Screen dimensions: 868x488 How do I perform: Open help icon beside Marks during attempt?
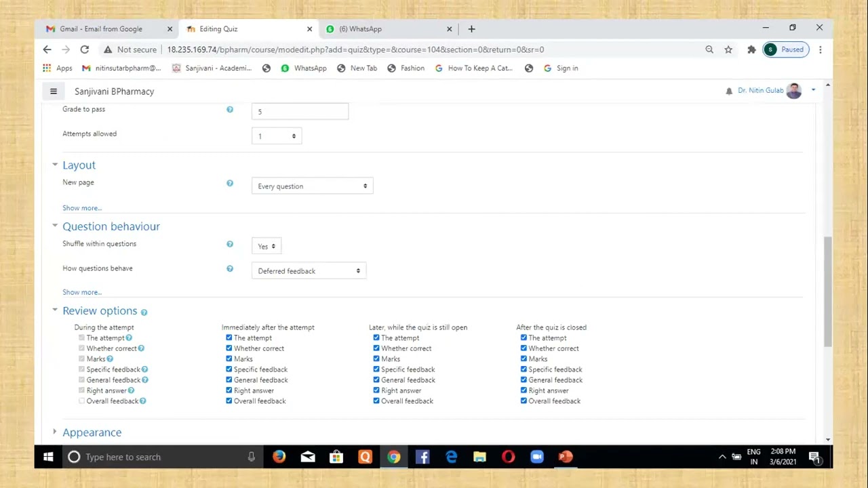[110, 359]
